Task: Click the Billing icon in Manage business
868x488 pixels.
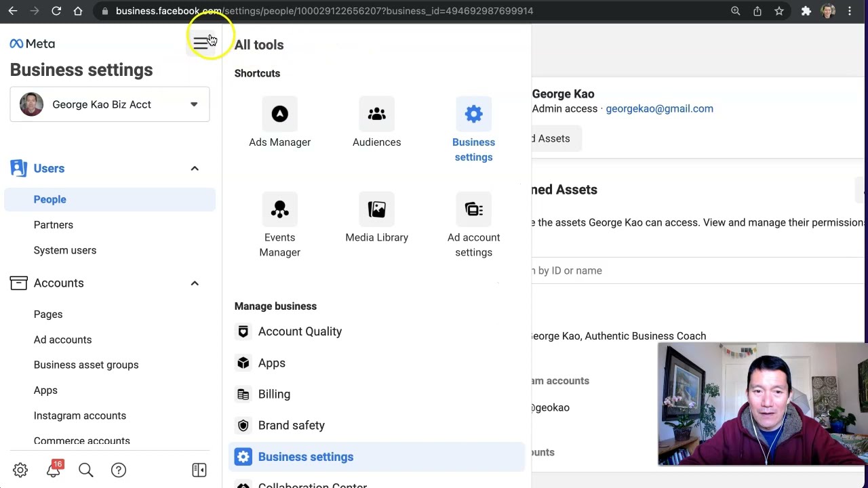Action: pos(243,394)
